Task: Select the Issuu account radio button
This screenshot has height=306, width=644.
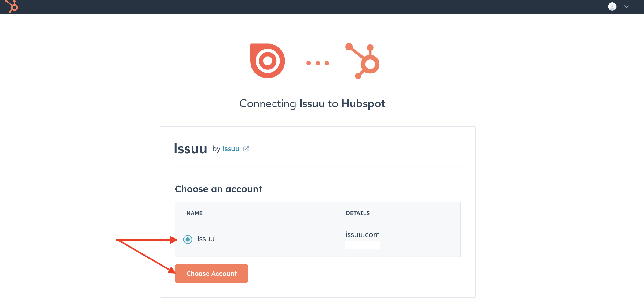Action: [188, 239]
